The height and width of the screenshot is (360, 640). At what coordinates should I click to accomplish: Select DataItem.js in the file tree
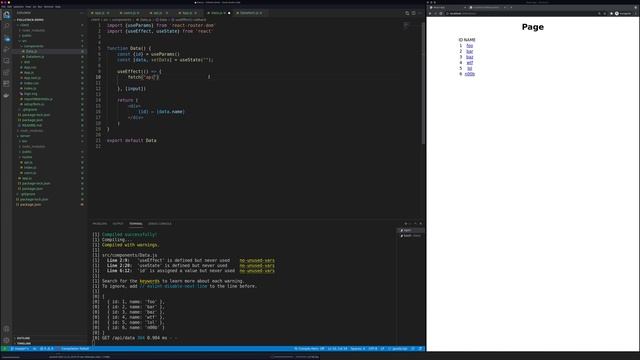pyautogui.click(x=35, y=57)
